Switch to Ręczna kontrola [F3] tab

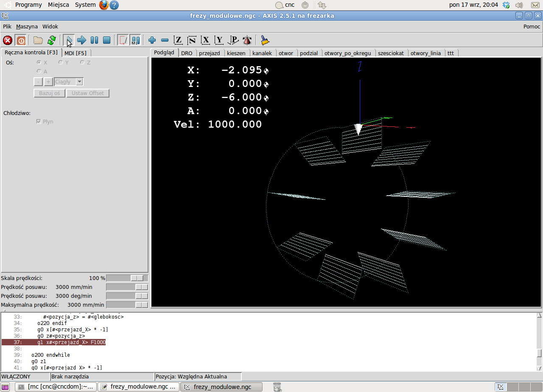31,53
